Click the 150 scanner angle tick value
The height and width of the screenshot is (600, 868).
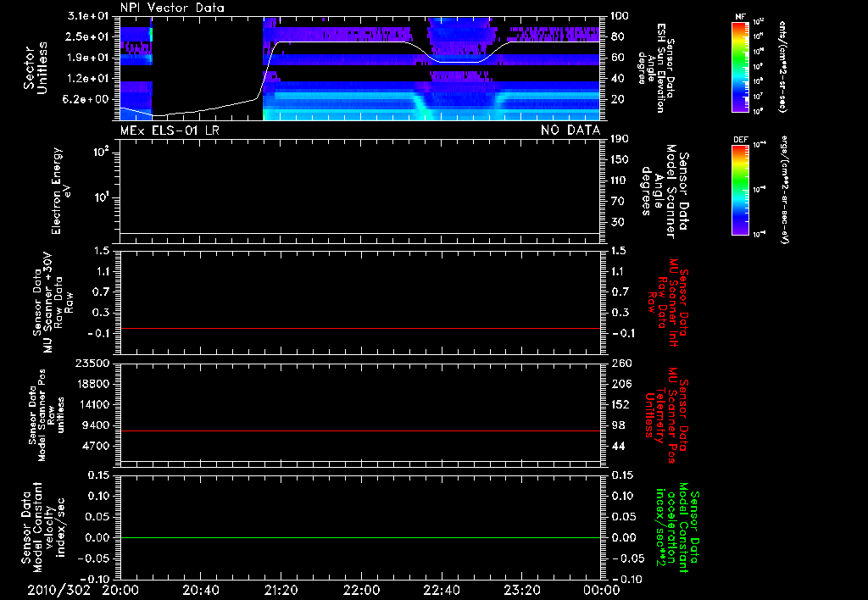pos(620,160)
